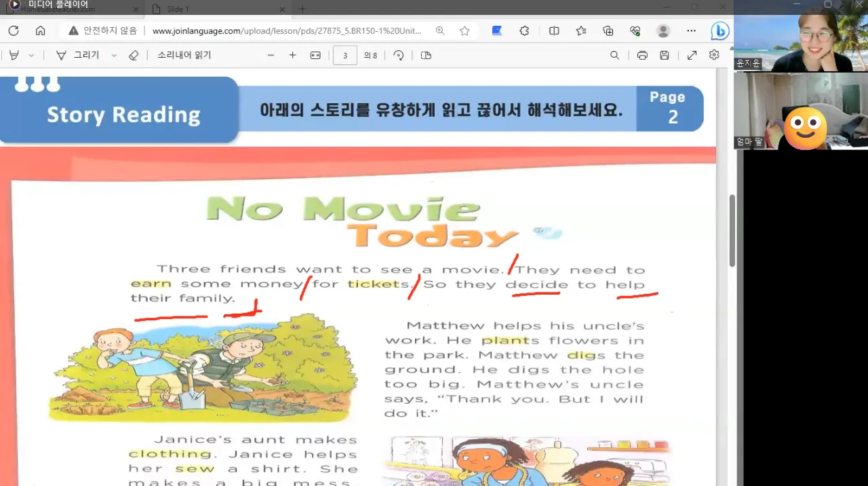Open the print icon in PDF toolbar
Viewport: 868px width, 486px height.
point(642,56)
